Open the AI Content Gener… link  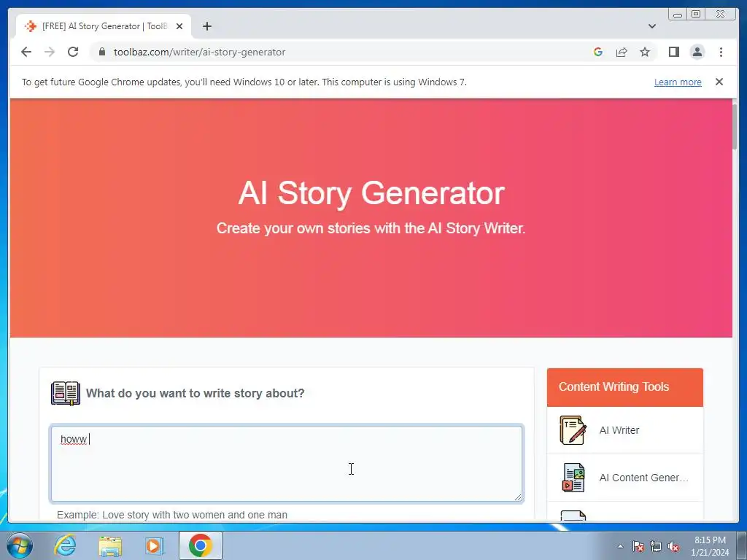[643, 478]
